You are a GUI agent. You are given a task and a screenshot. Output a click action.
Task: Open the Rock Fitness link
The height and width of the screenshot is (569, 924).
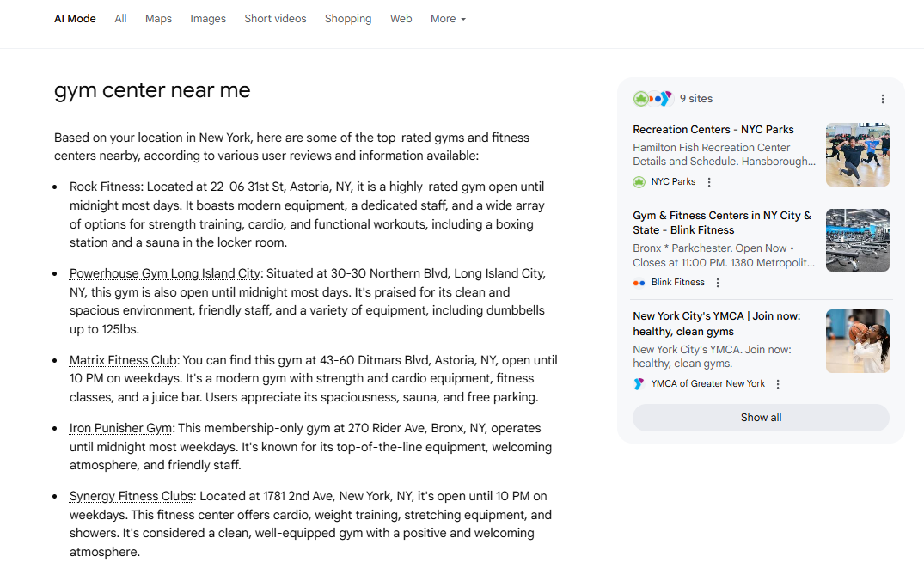pyautogui.click(x=105, y=187)
